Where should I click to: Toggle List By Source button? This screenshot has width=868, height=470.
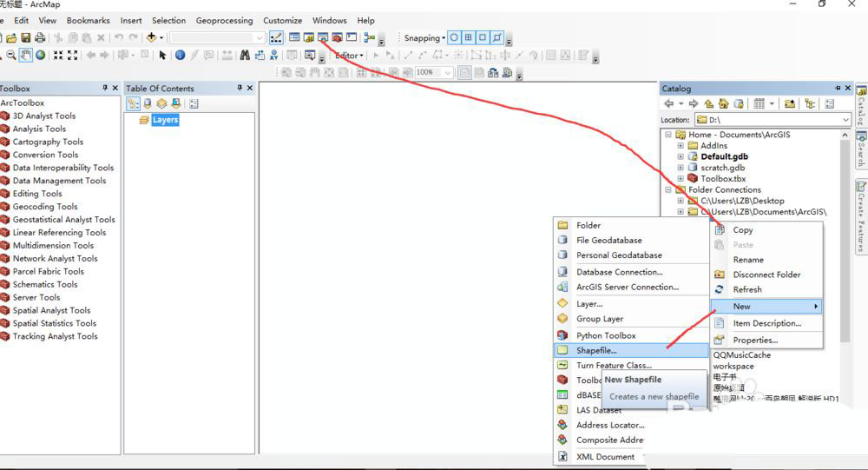pos(148,103)
